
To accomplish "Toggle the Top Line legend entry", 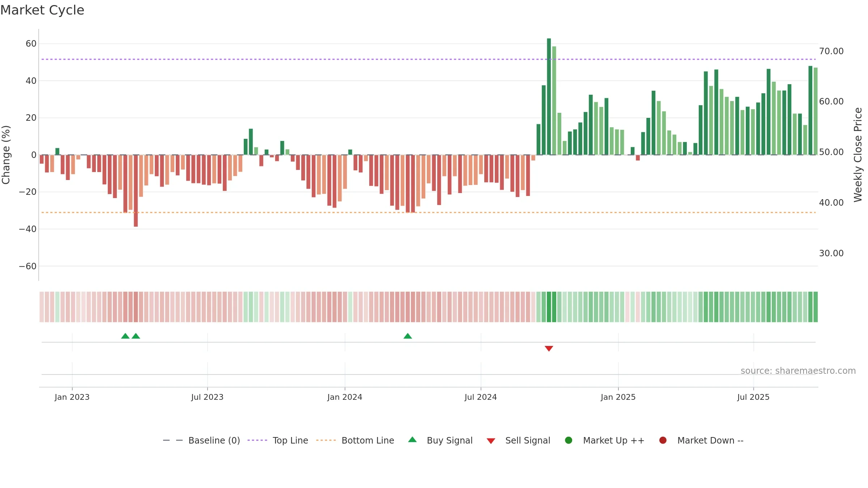I will coord(278,440).
